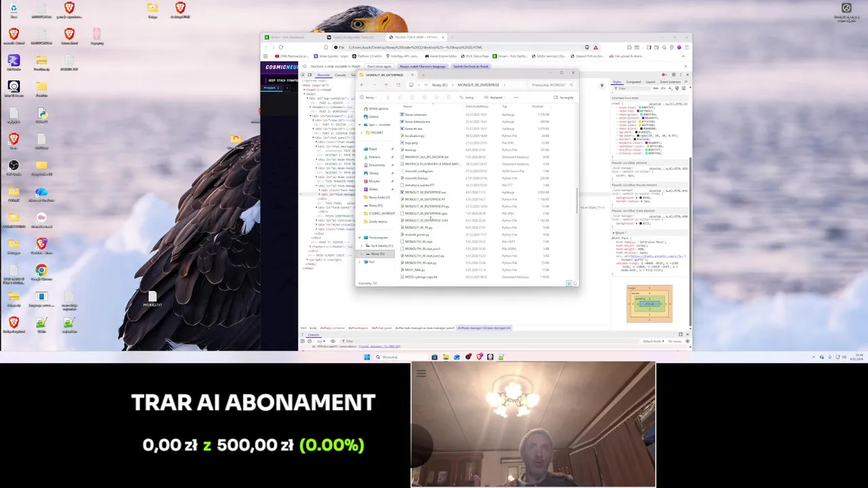Open File Explorer from the taskbar
This screenshot has width=868, height=488.
(446, 357)
